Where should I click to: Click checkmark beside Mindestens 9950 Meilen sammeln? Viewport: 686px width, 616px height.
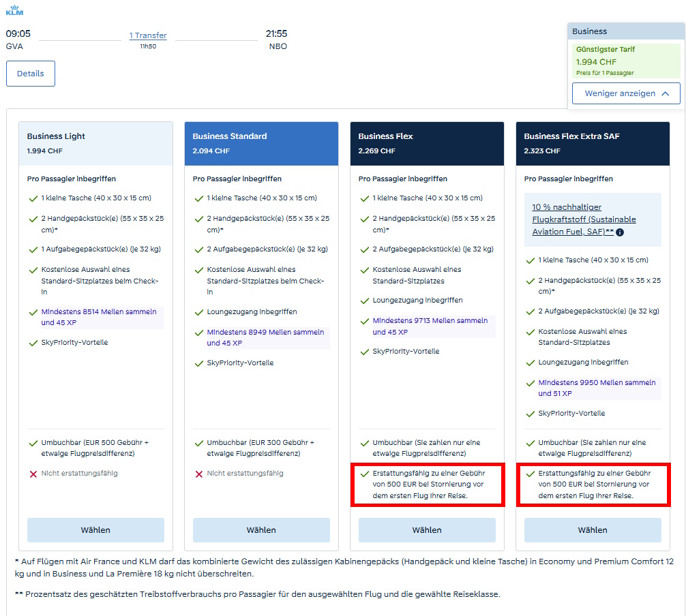(531, 385)
